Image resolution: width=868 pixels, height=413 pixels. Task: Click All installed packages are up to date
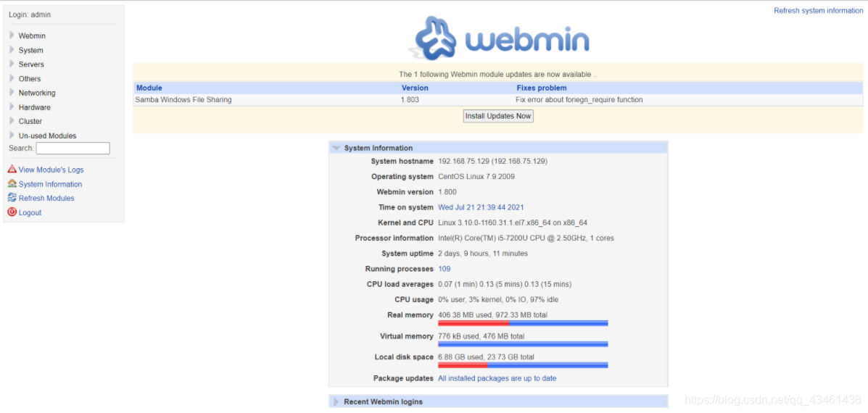(x=497, y=378)
